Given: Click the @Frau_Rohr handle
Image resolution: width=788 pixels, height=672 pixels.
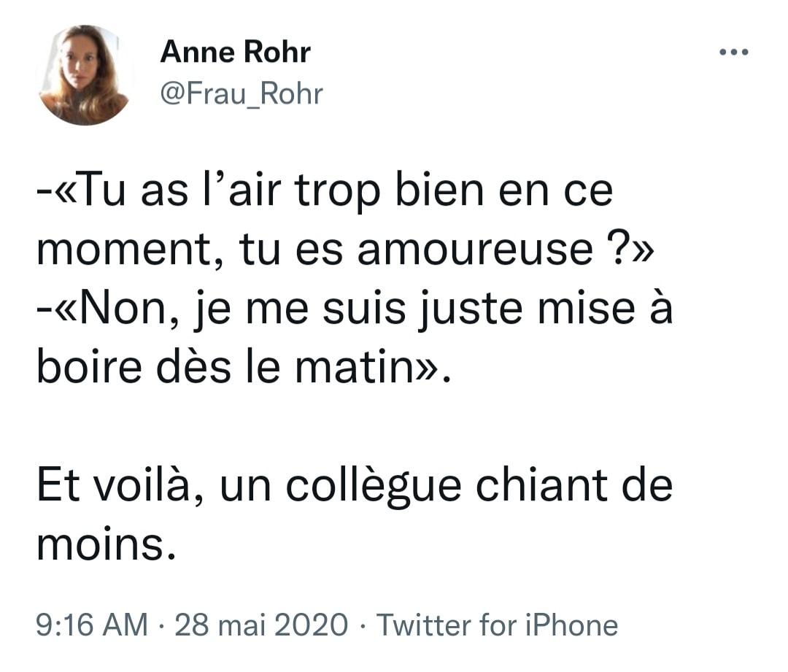Looking at the screenshot, I should [x=241, y=93].
